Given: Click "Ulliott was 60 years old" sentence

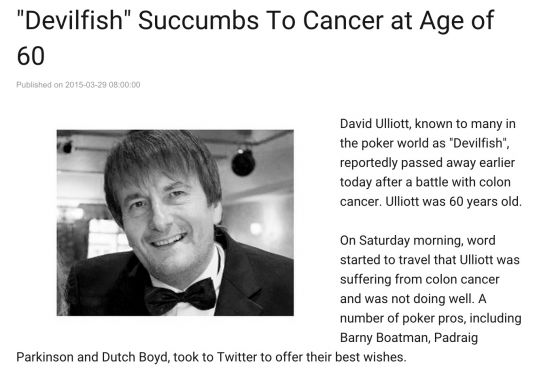Looking at the screenshot, I should coord(453,201).
